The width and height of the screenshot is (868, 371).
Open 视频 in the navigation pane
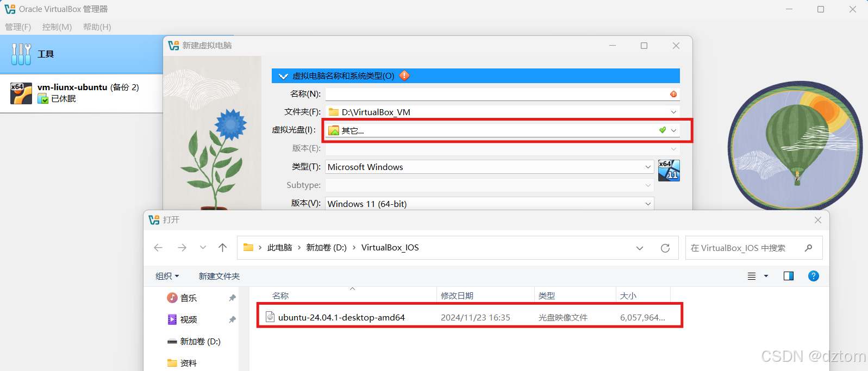189,320
